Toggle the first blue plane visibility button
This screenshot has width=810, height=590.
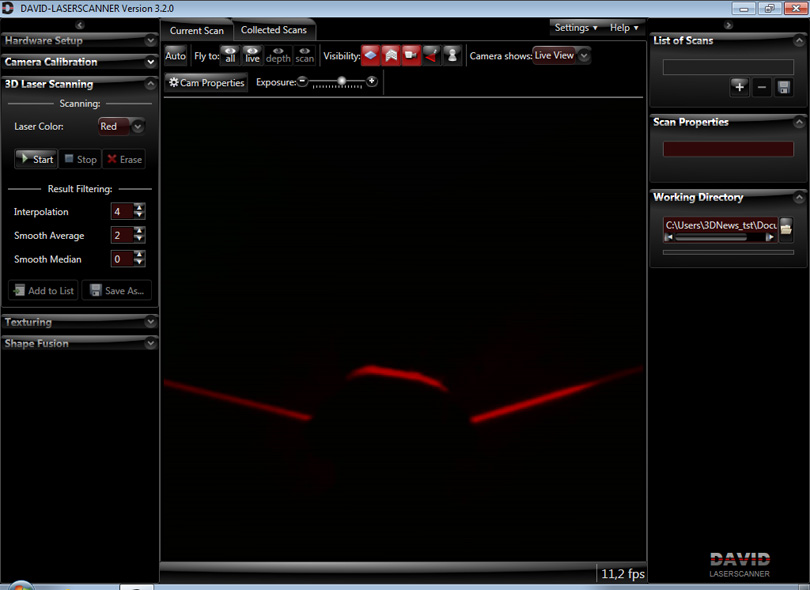point(370,55)
